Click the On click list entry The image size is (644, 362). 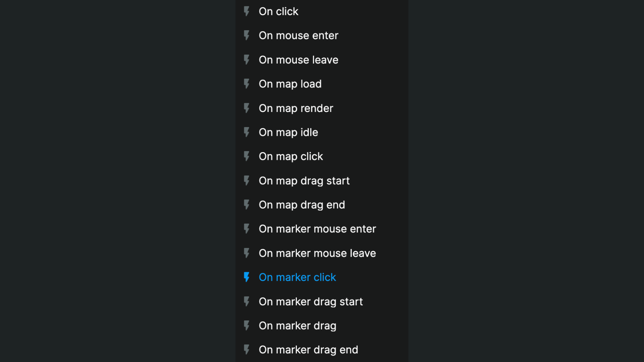[x=279, y=11]
